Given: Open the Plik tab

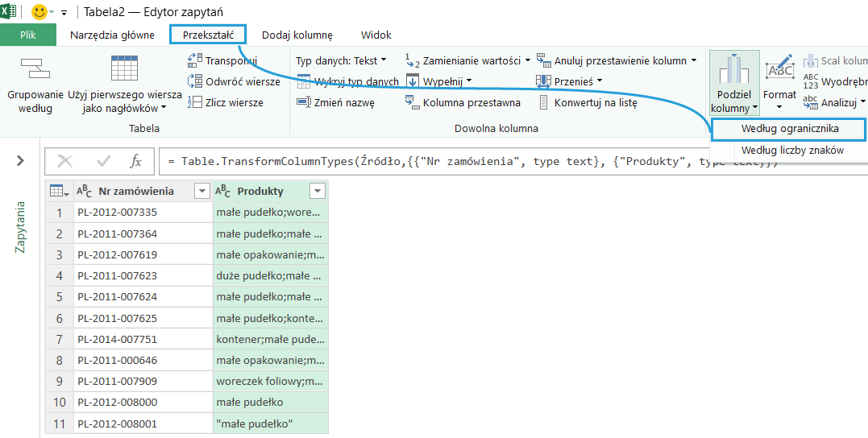Looking at the screenshot, I should coord(28,35).
